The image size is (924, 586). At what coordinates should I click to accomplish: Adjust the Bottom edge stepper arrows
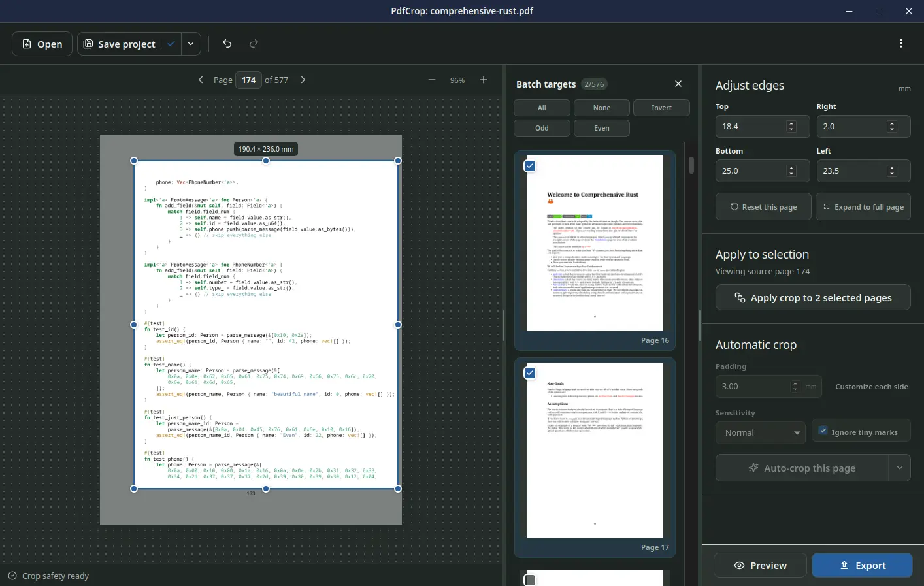click(x=791, y=171)
